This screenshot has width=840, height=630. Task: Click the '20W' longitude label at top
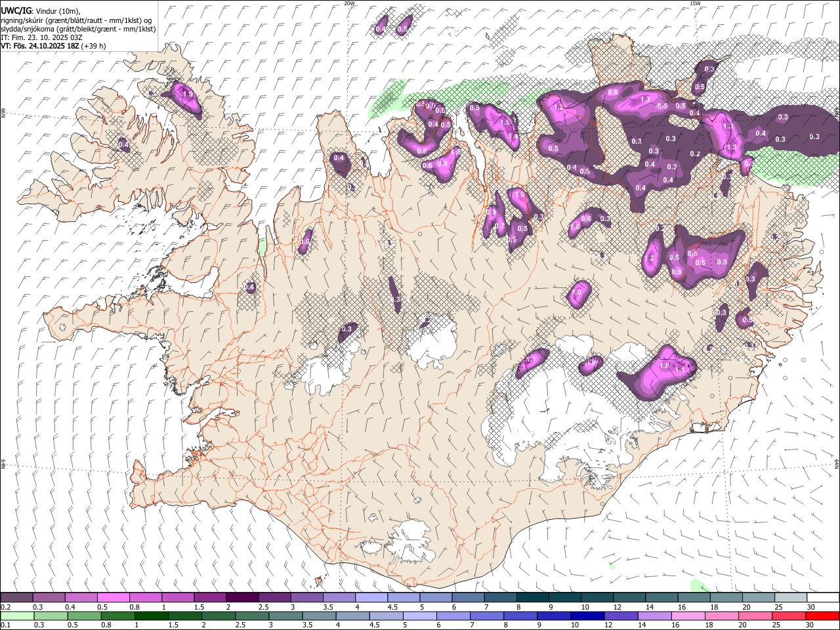(x=349, y=3)
